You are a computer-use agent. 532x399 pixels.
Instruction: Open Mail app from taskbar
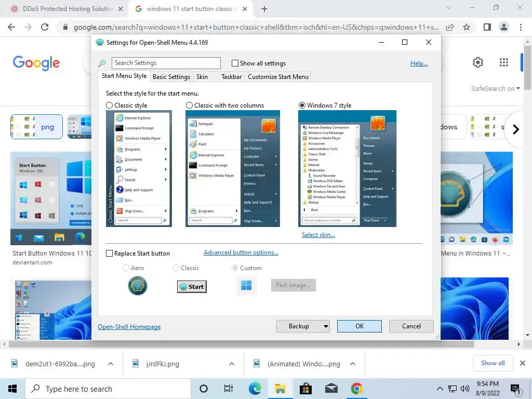pos(331,389)
